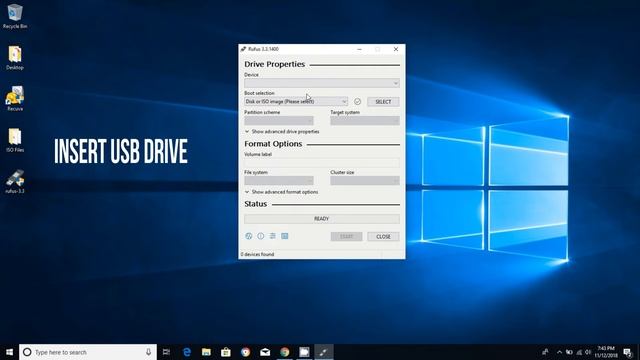Expand Show advanced drive properties

282,131
